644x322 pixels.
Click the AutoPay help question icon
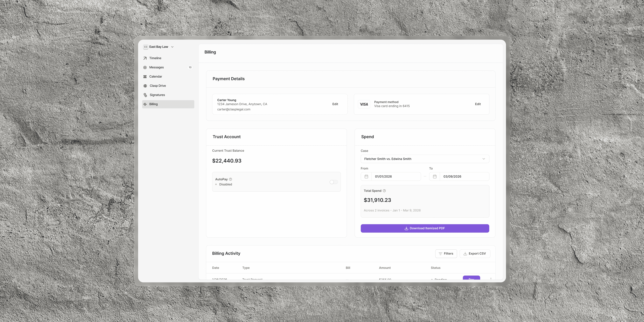click(x=230, y=179)
